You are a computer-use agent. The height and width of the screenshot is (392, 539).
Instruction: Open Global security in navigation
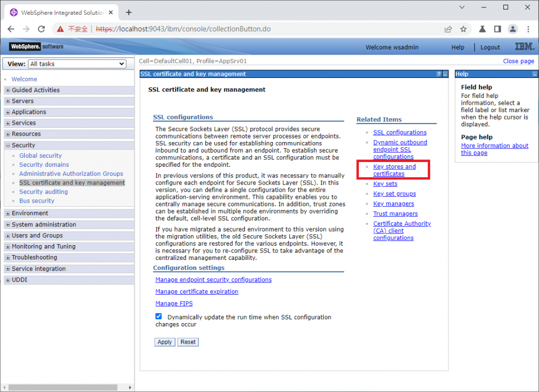pos(41,156)
